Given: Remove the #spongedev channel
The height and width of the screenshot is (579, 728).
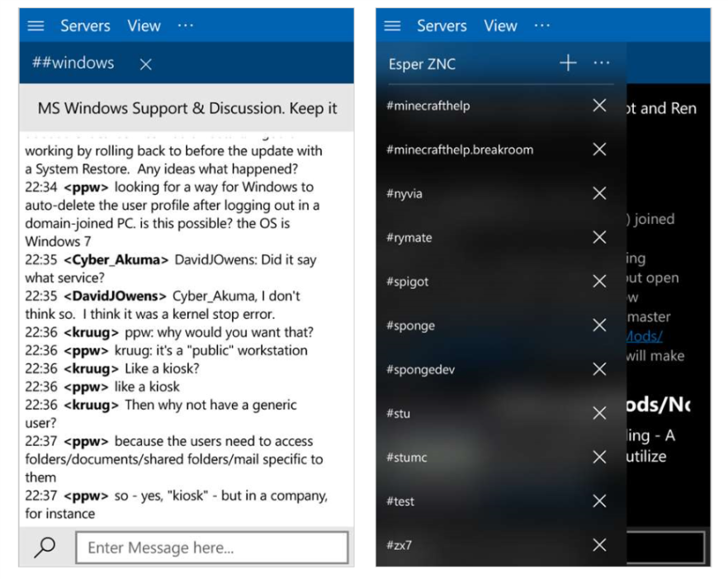Looking at the screenshot, I should 598,369.
